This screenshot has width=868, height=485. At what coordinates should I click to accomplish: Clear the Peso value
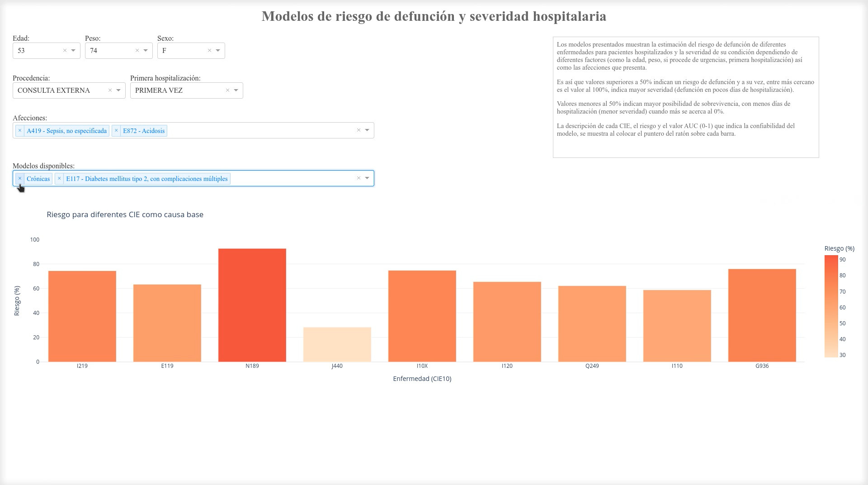click(x=137, y=51)
